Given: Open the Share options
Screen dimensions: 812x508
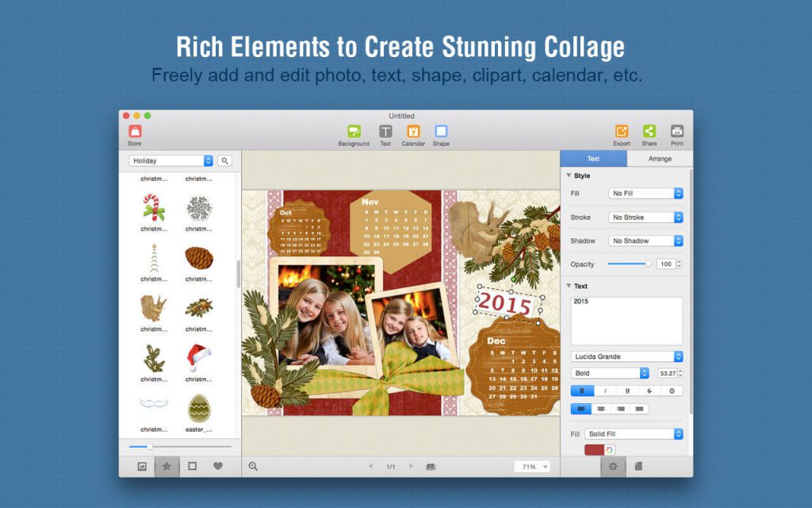Looking at the screenshot, I should click(649, 132).
